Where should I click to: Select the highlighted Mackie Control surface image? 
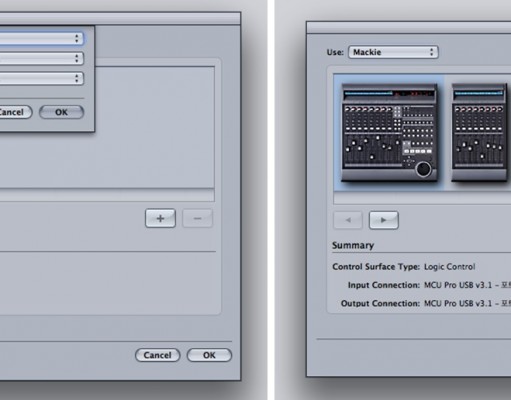[389, 132]
